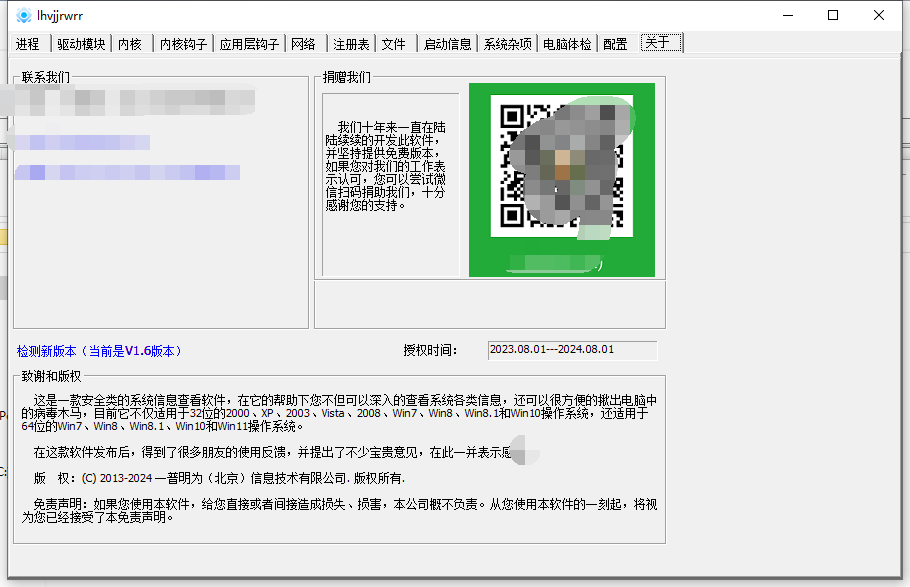
Task: Click the 授权时间 date field
Action: click(x=572, y=350)
